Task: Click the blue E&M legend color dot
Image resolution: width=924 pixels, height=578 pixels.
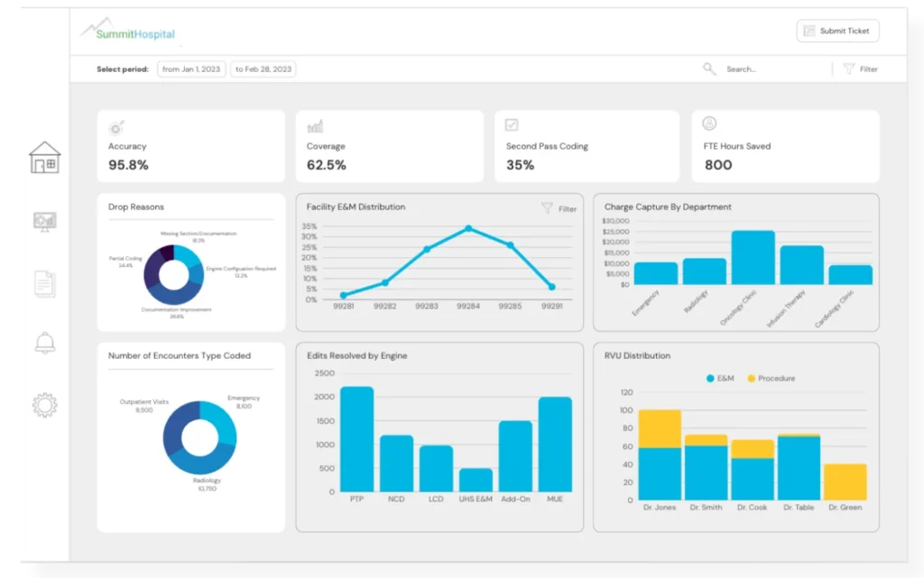Action: 709,379
